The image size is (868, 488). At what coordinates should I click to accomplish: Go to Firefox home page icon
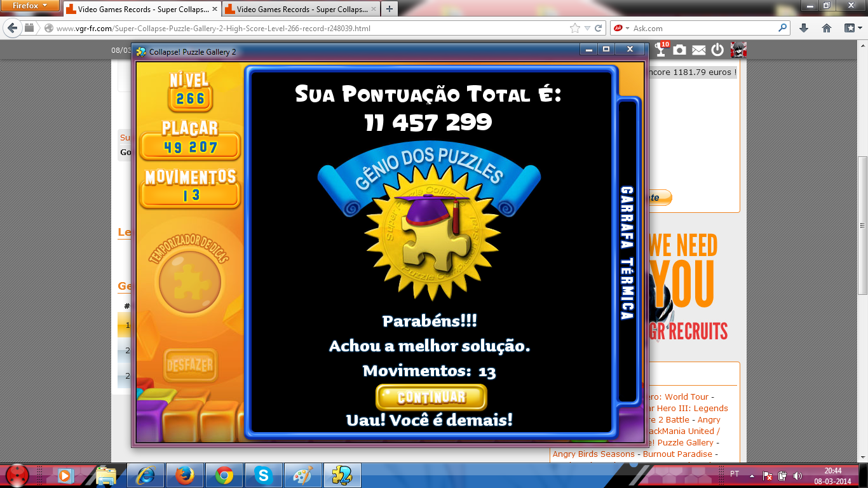click(827, 28)
